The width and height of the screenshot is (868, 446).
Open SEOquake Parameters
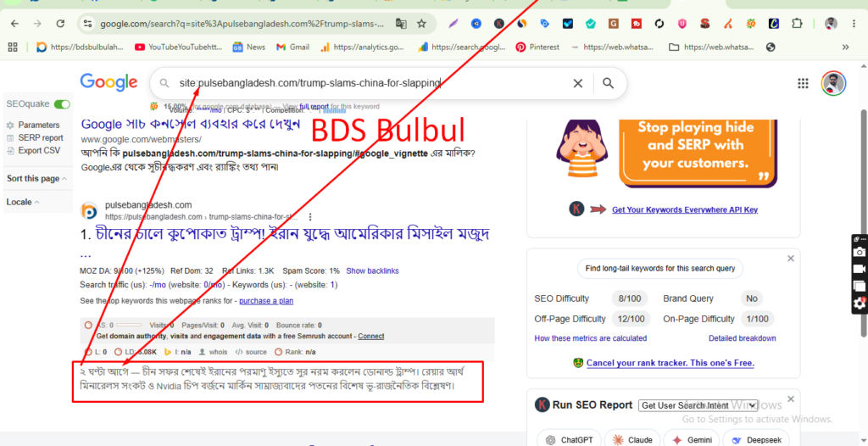click(x=33, y=125)
